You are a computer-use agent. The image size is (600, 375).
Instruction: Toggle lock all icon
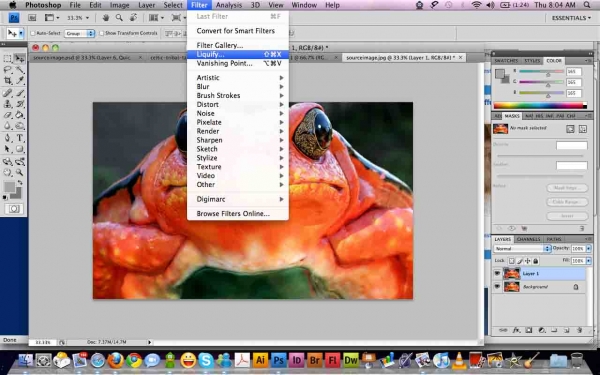tap(536, 261)
